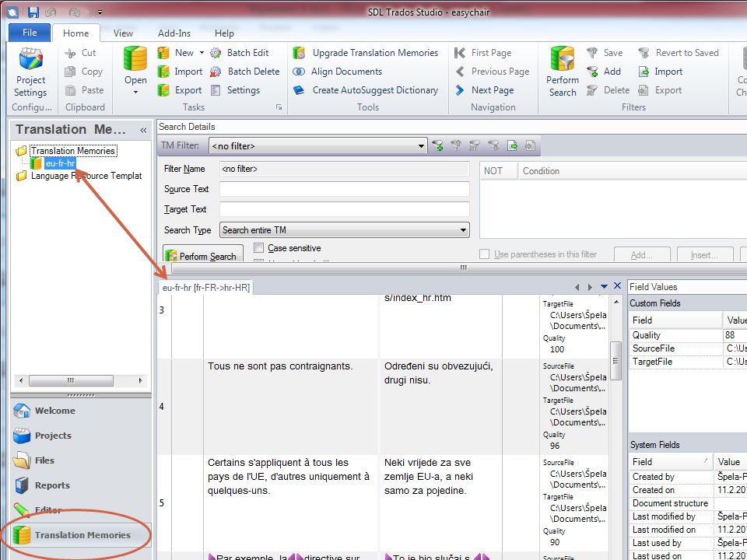747x560 pixels.
Task: Open the File menu
Action: coord(30,33)
